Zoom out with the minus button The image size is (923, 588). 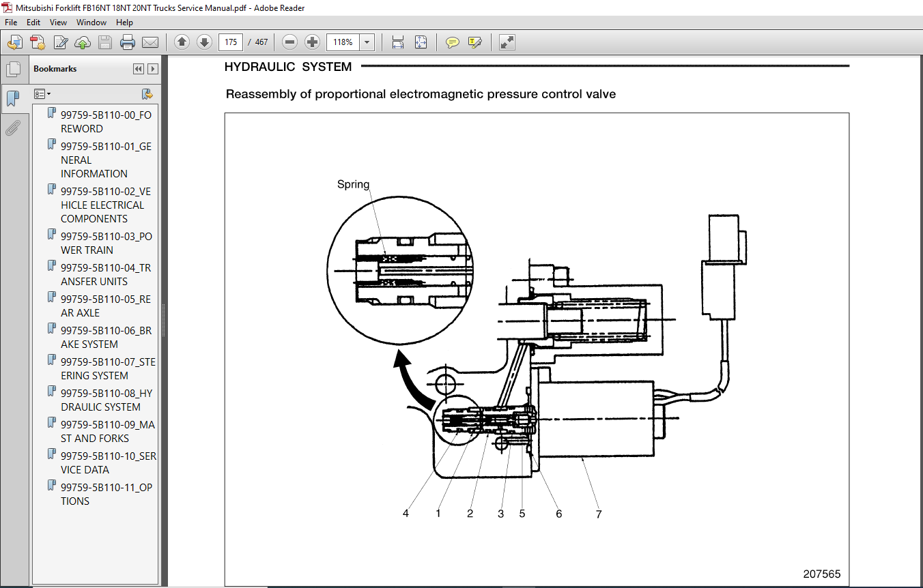click(x=290, y=42)
